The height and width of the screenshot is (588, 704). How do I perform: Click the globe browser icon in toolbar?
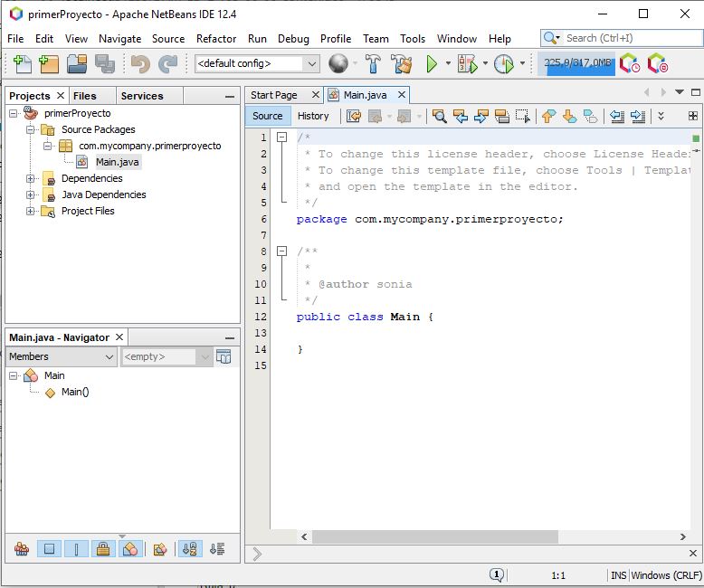click(338, 63)
